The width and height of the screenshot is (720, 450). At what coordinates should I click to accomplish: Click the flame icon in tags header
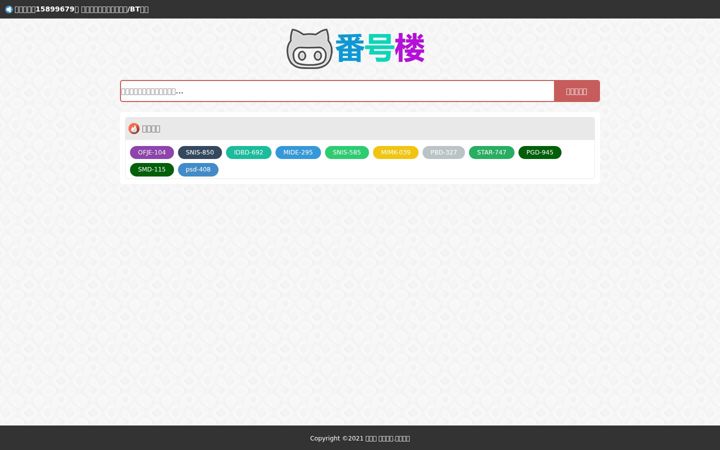134,129
